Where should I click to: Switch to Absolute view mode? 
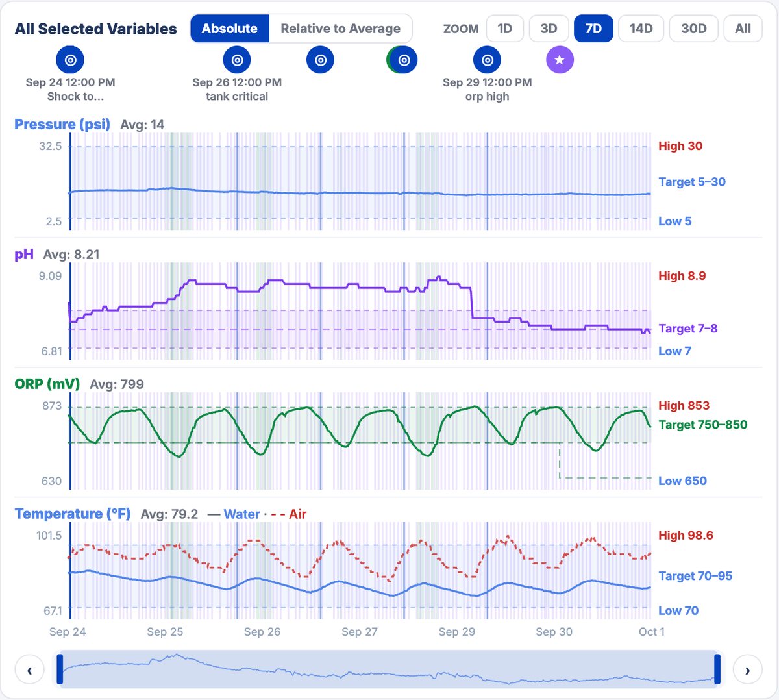coord(230,29)
